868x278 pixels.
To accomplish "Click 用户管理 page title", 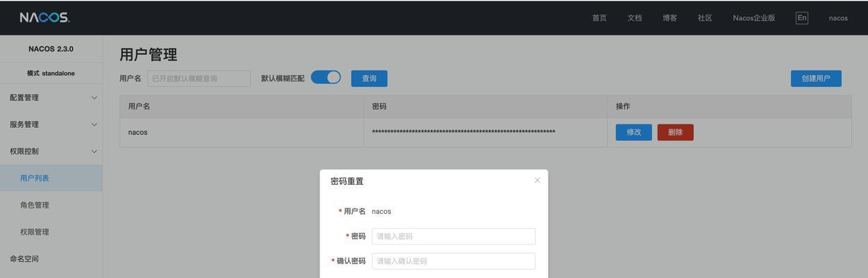I will coord(148,54).
